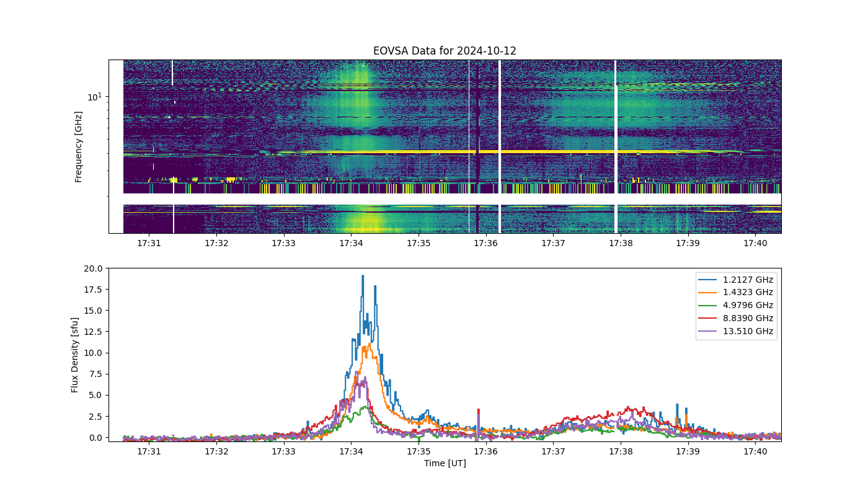The image size is (868, 496).
Task: Select the 13.510 GHz legend entry
Action: pyautogui.click(x=736, y=332)
